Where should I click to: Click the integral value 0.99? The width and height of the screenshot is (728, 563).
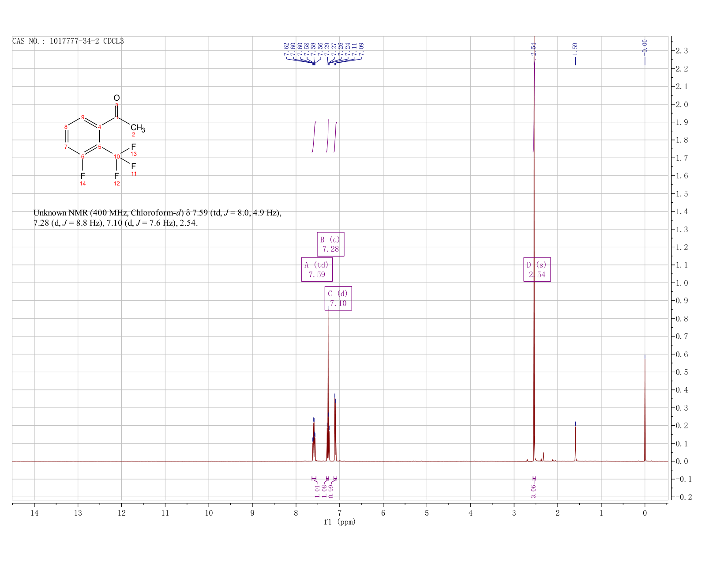coord(331,491)
